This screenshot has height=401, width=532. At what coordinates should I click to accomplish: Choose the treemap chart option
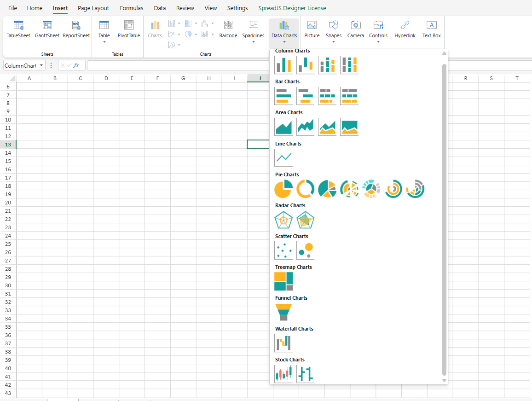(x=283, y=281)
